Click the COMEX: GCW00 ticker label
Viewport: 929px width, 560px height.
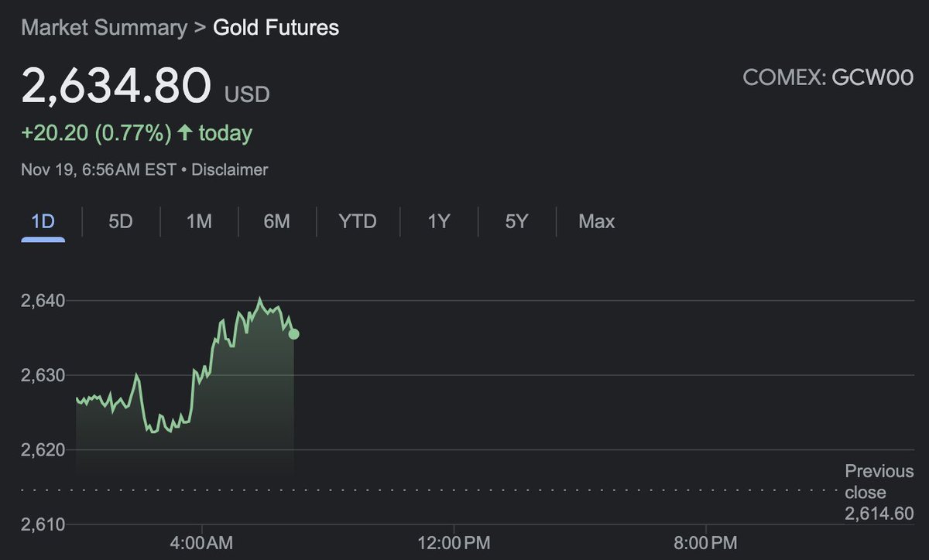(x=828, y=77)
